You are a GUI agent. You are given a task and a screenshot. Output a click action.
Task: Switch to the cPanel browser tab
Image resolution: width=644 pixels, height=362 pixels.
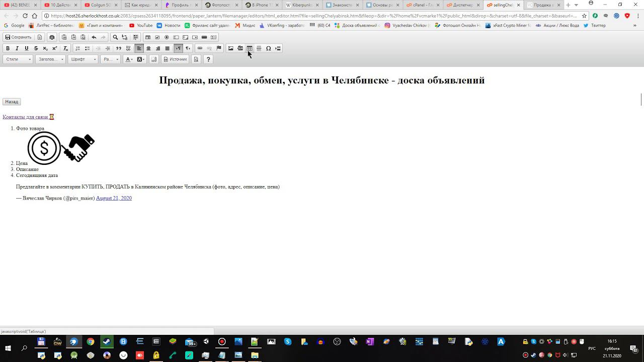click(423, 5)
